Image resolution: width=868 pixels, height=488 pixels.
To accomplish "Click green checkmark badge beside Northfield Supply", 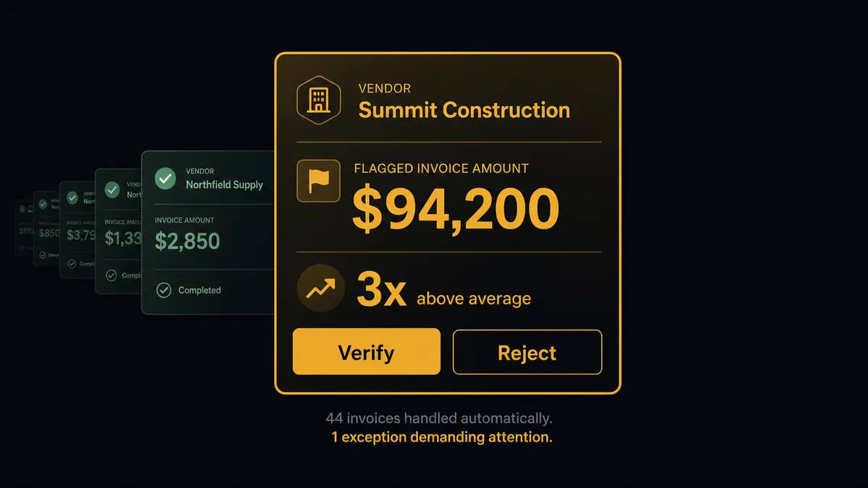I will pyautogui.click(x=166, y=178).
